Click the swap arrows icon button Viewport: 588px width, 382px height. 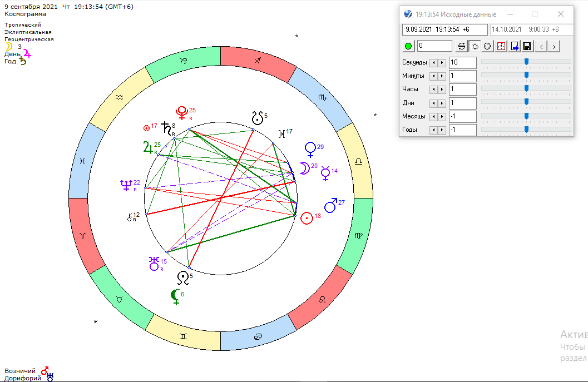click(x=462, y=46)
